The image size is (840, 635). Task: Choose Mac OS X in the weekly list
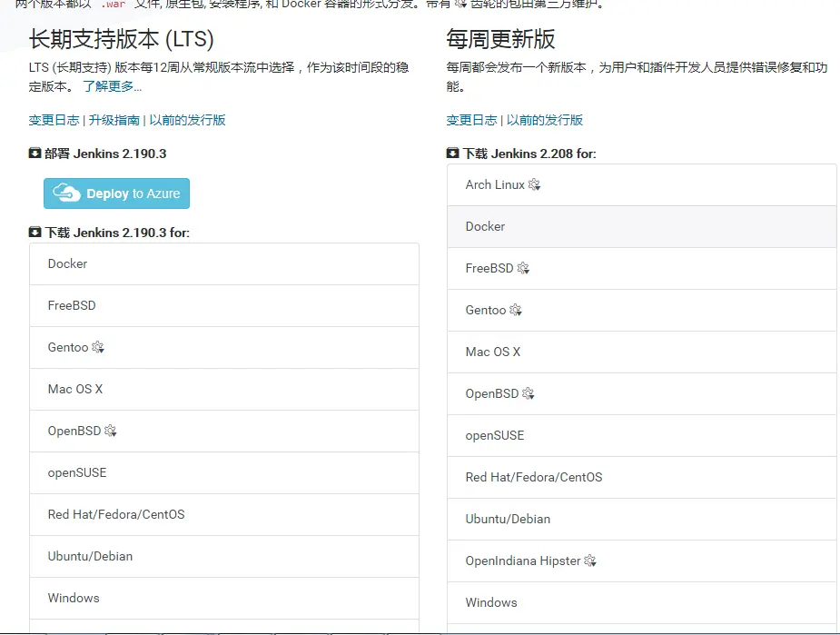(x=642, y=352)
